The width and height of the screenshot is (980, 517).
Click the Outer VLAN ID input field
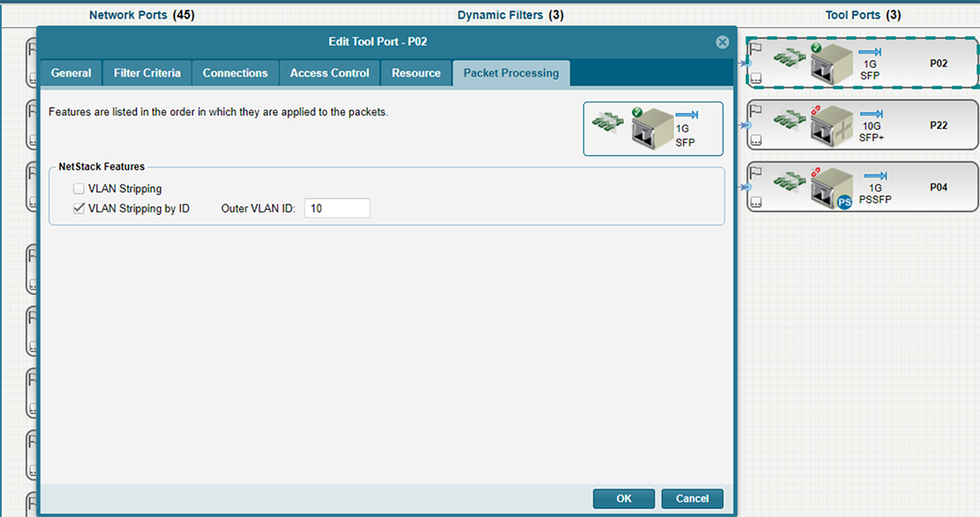point(336,209)
